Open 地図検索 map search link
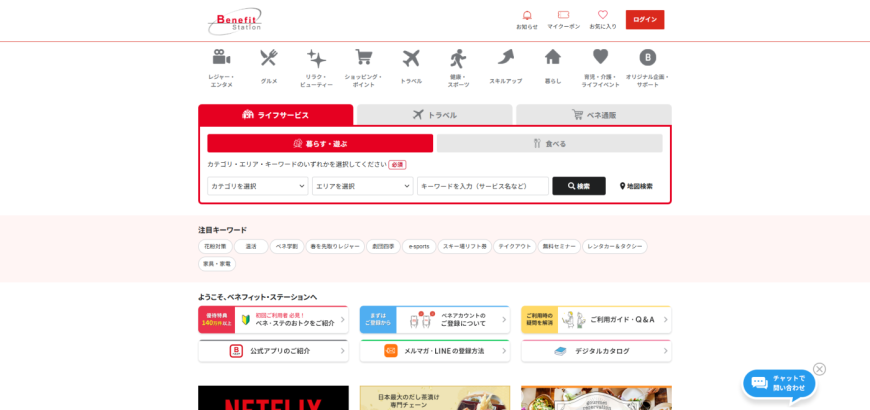 point(636,186)
